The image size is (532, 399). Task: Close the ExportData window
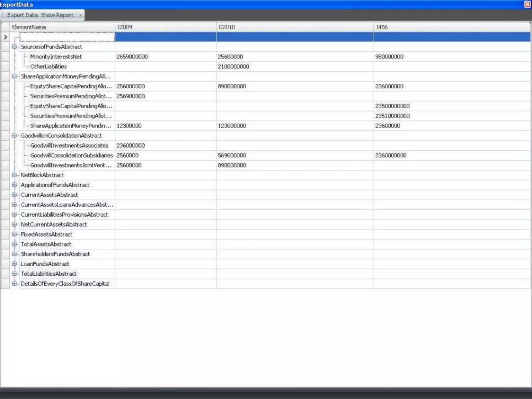coord(527,4)
